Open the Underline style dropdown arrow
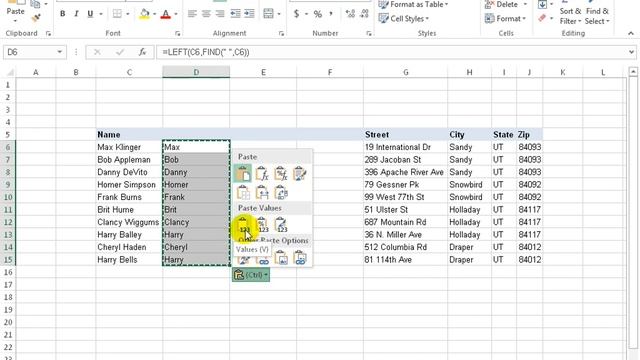The height and width of the screenshot is (360, 640). pyautogui.click(x=100, y=14)
